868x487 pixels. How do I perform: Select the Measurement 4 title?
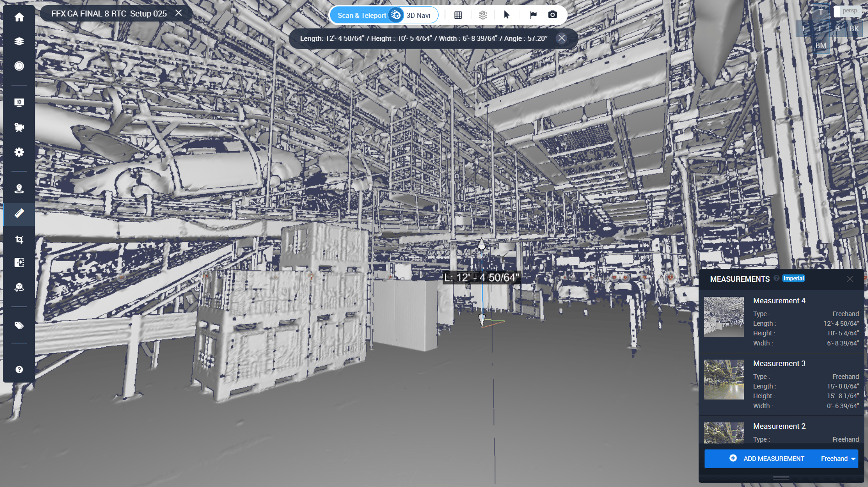point(779,301)
